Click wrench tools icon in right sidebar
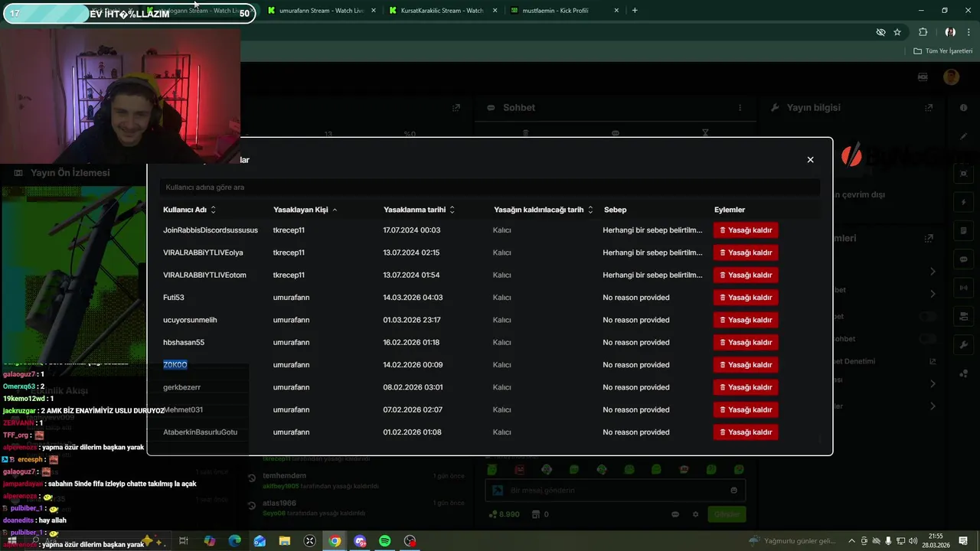This screenshot has width=980, height=551. [x=963, y=345]
